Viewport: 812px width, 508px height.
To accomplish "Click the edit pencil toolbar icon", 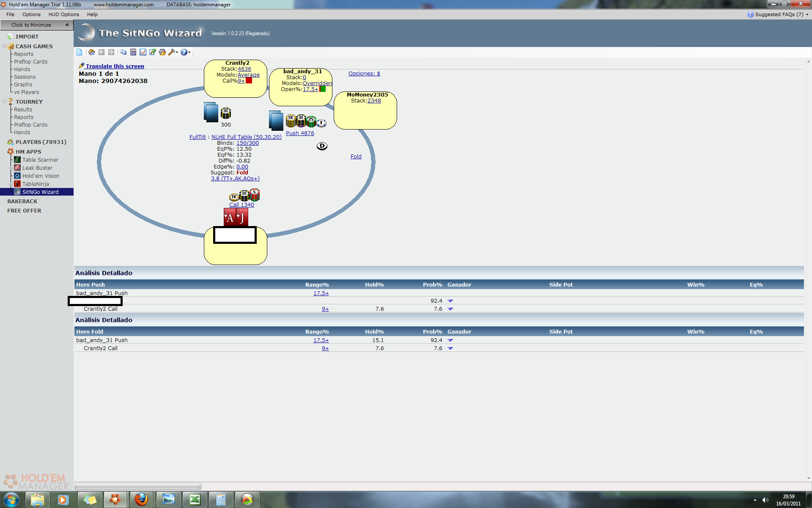I will 153,52.
